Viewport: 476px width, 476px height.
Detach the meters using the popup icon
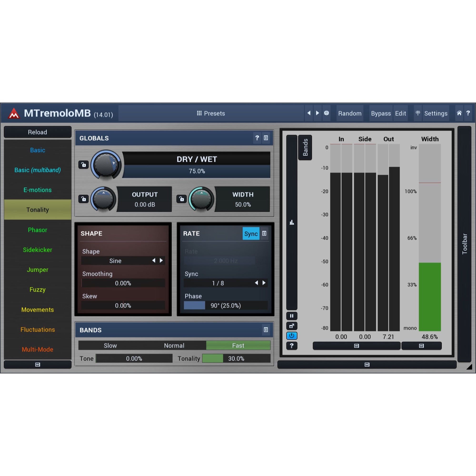pos(292,326)
